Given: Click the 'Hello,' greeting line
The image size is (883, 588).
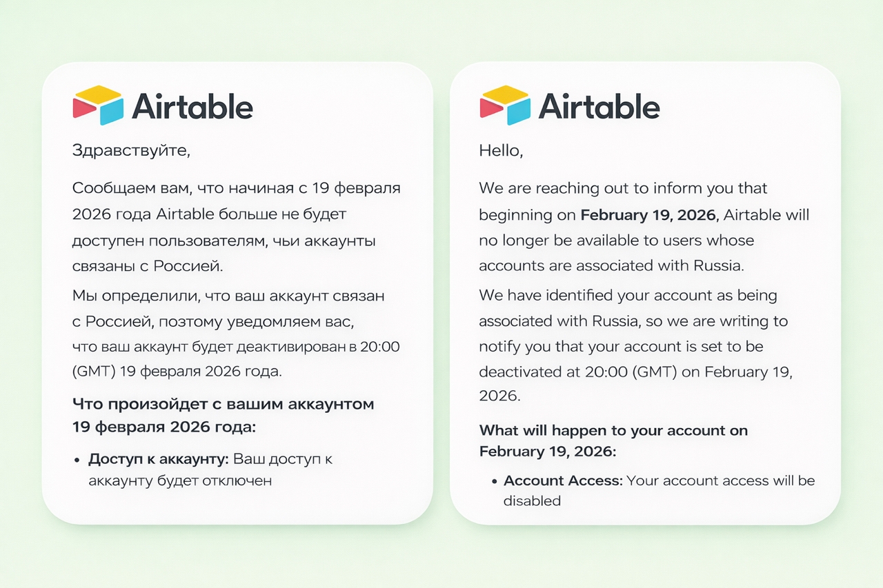Looking at the screenshot, I should point(501,150).
